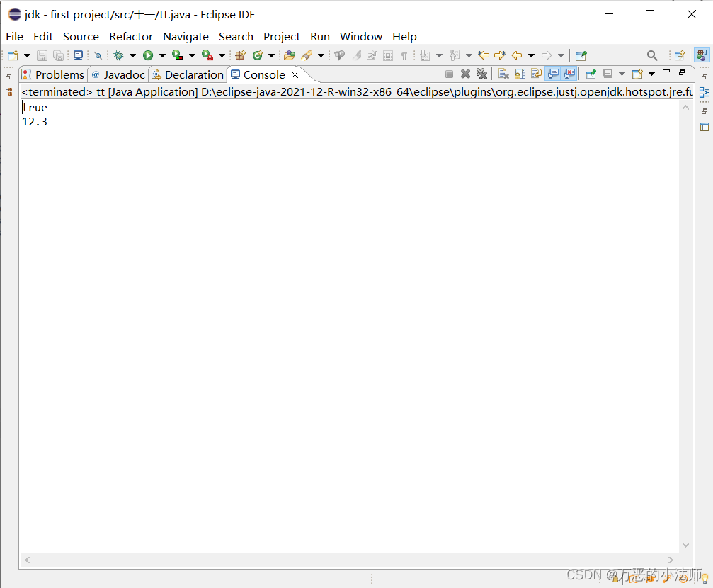Click the New Java Package icon

241,55
